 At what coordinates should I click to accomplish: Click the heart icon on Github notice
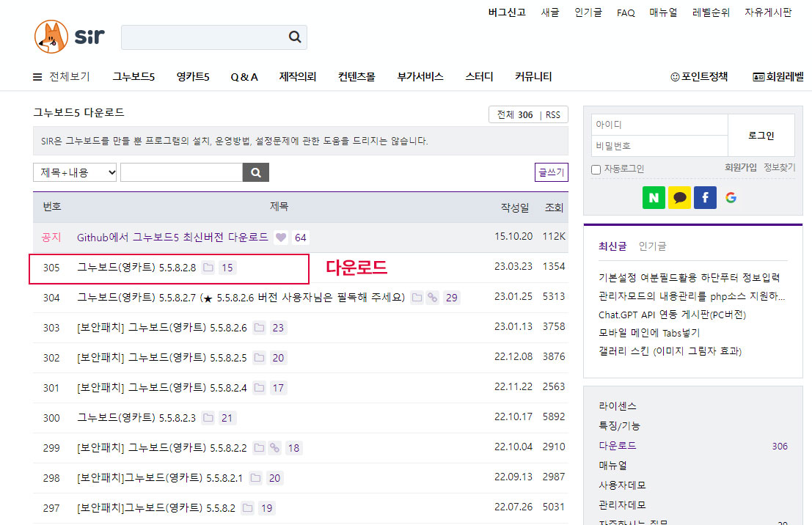tap(281, 237)
